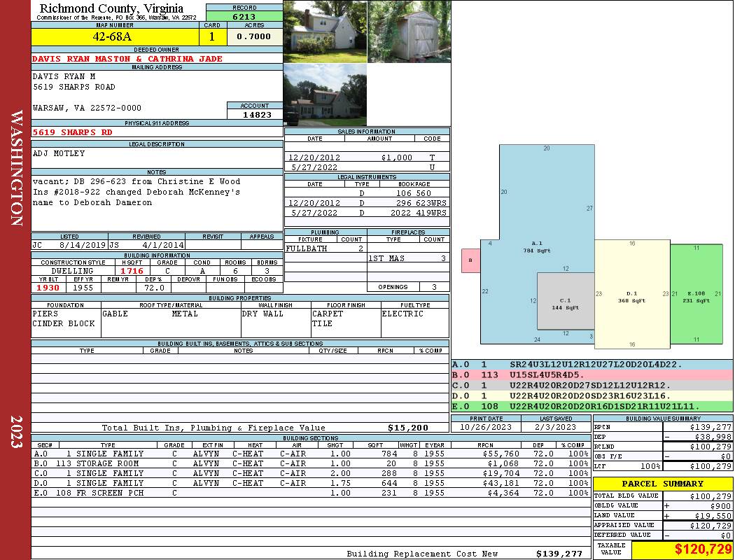
Task: Click the acres value 0.7000
Action: point(253,36)
